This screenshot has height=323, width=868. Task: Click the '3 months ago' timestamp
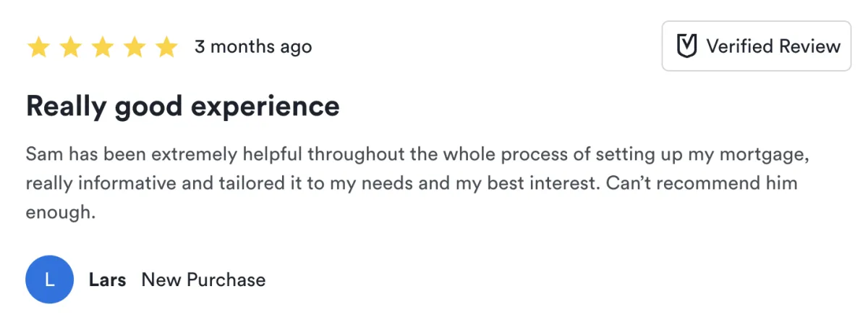(253, 47)
